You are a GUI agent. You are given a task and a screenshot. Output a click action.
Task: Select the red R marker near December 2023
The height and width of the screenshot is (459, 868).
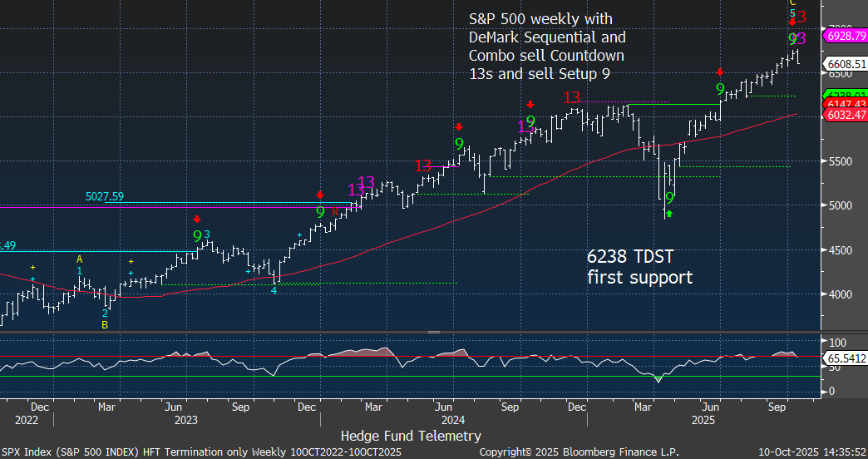(336, 213)
